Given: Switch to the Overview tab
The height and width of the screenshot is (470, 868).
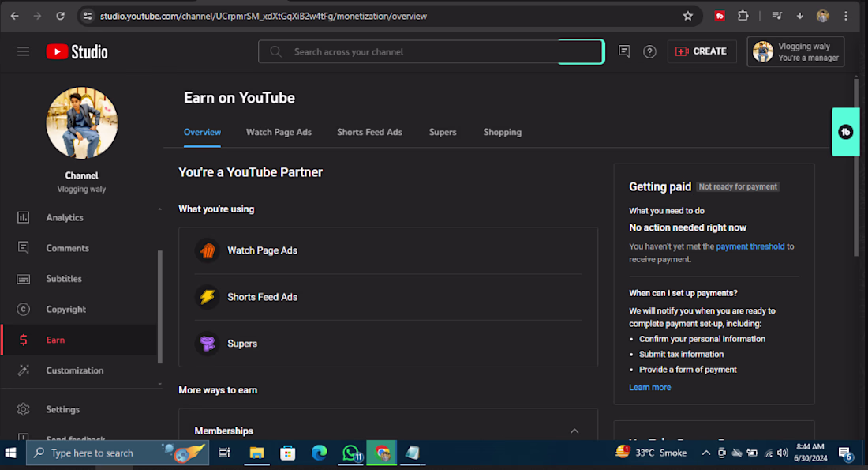Looking at the screenshot, I should pyautogui.click(x=202, y=133).
